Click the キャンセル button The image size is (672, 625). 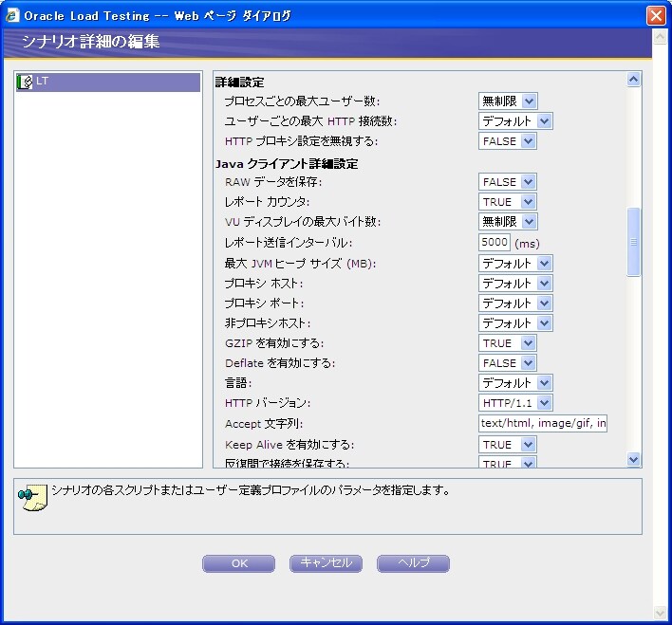326,563
